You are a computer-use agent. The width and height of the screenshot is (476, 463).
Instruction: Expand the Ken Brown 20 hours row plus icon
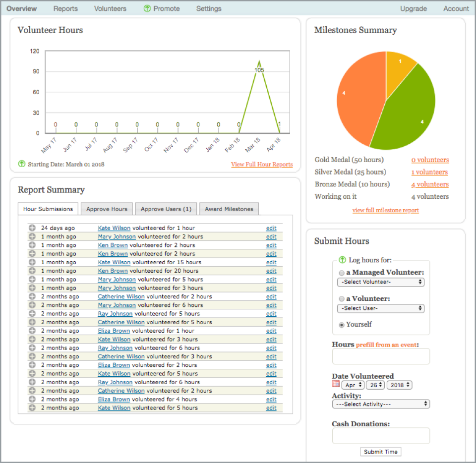click(32, 271)
